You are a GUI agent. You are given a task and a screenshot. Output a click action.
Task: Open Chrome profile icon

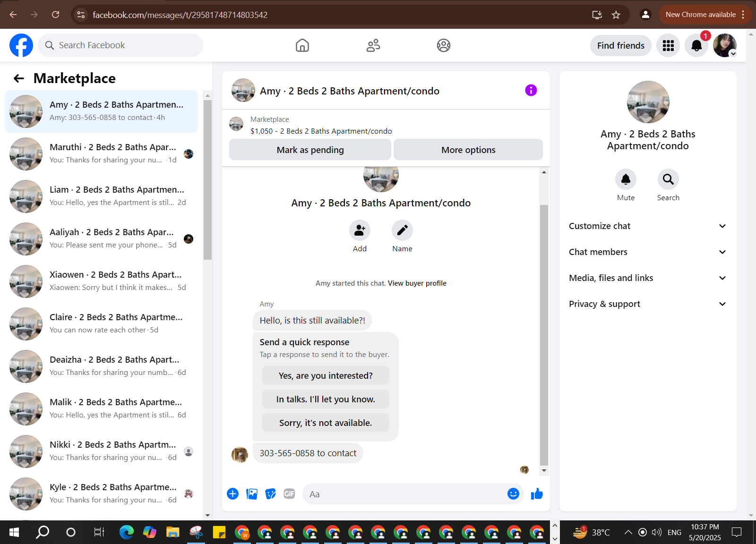click(645, 15)
